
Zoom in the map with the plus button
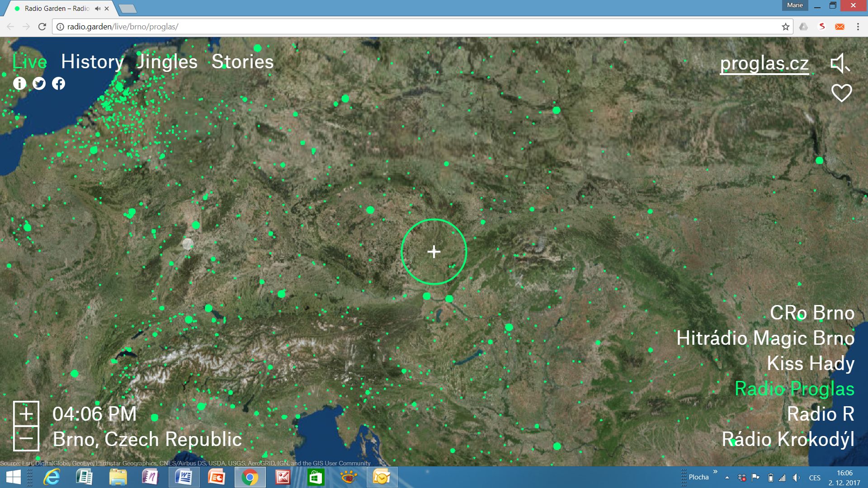pos(26,414)
